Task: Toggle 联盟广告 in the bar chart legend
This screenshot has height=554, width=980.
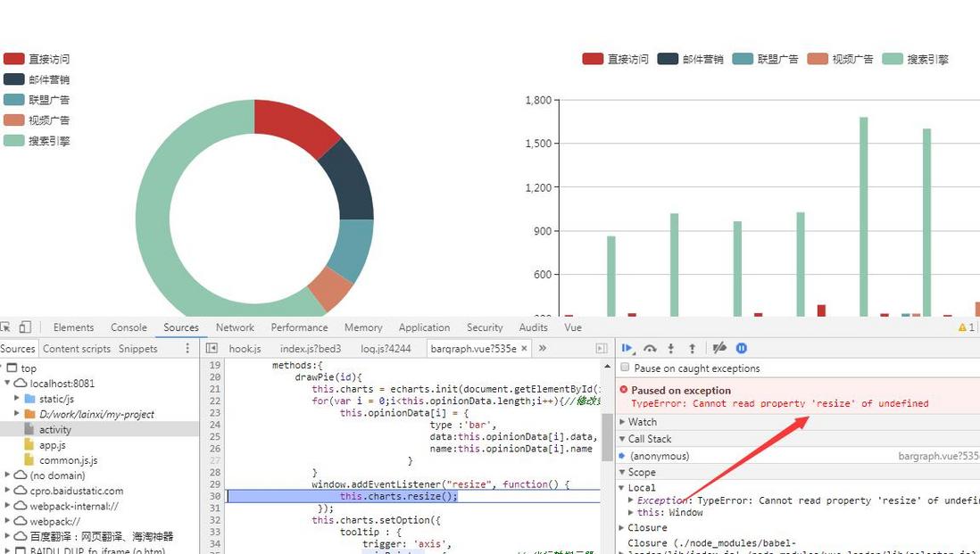Action: point(765,59)
